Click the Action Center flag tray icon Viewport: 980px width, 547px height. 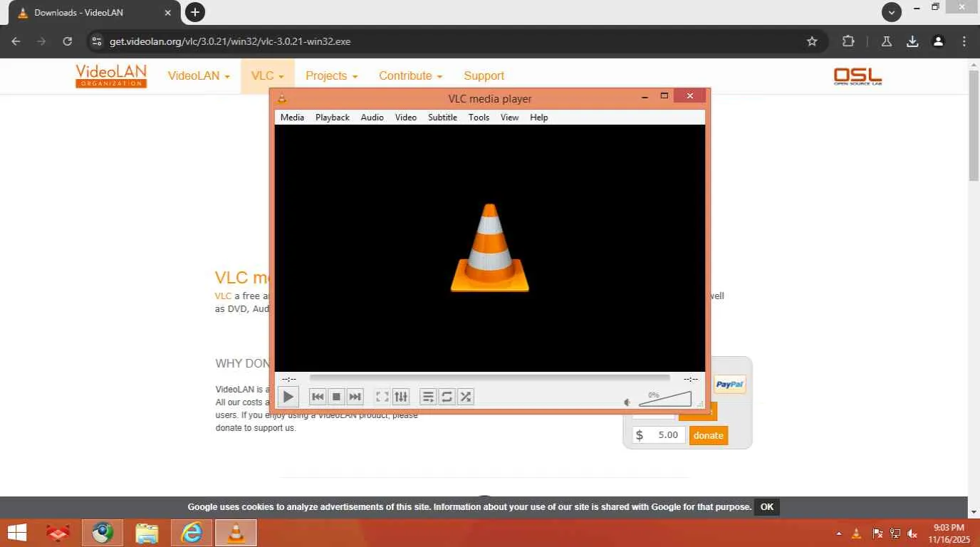877,533
